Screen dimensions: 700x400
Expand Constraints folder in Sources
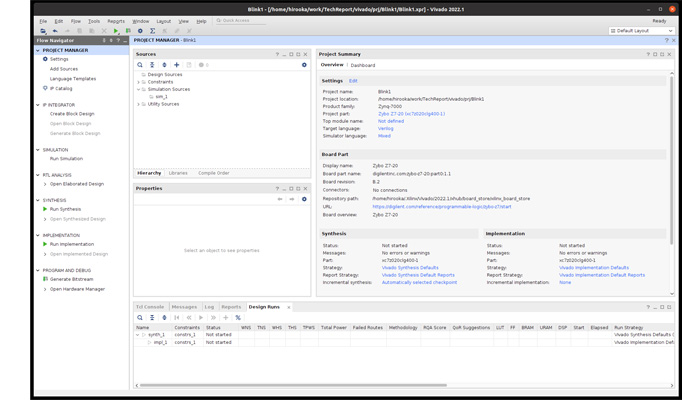138,82
